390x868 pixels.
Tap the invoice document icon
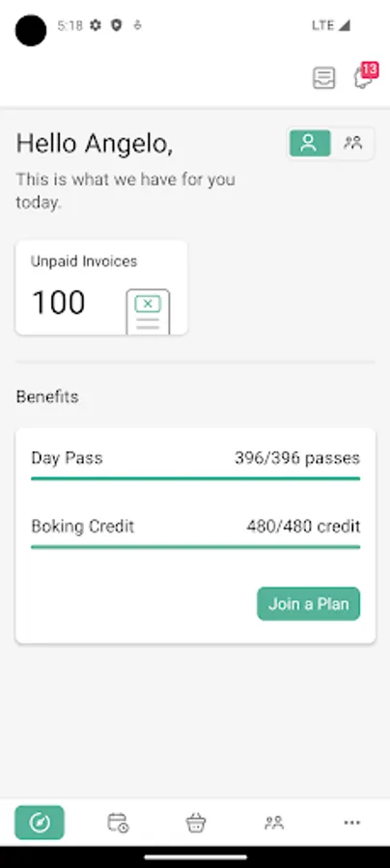(148, 312)
